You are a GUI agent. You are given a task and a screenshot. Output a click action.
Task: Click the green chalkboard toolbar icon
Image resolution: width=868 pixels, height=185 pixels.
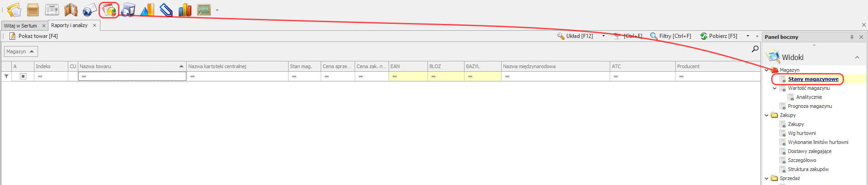[x=204, y=9]
